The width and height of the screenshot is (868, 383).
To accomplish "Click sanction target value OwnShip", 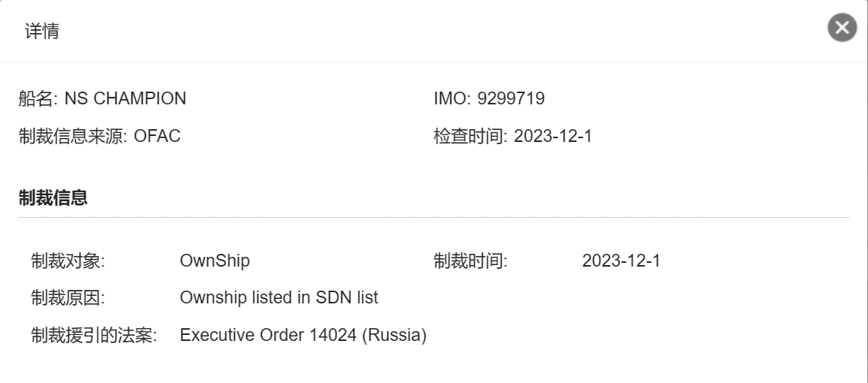I will click(215, 261).
